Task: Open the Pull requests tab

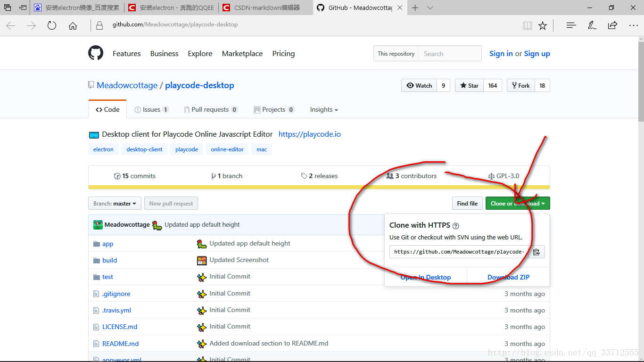Action: click(211, 109)
